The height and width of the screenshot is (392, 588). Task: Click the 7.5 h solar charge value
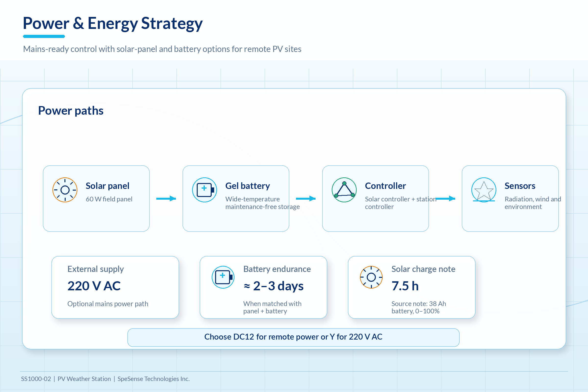click(405, 286)
